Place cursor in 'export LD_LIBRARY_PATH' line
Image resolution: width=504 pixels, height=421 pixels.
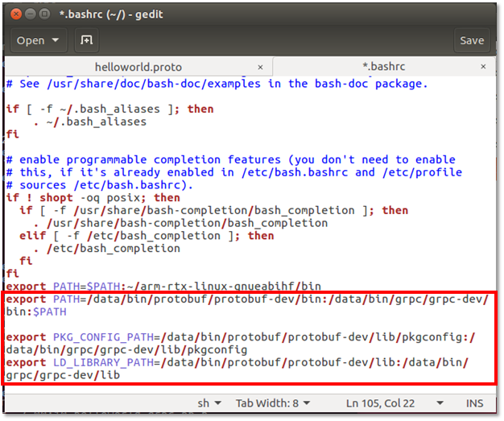pos(238,362)
